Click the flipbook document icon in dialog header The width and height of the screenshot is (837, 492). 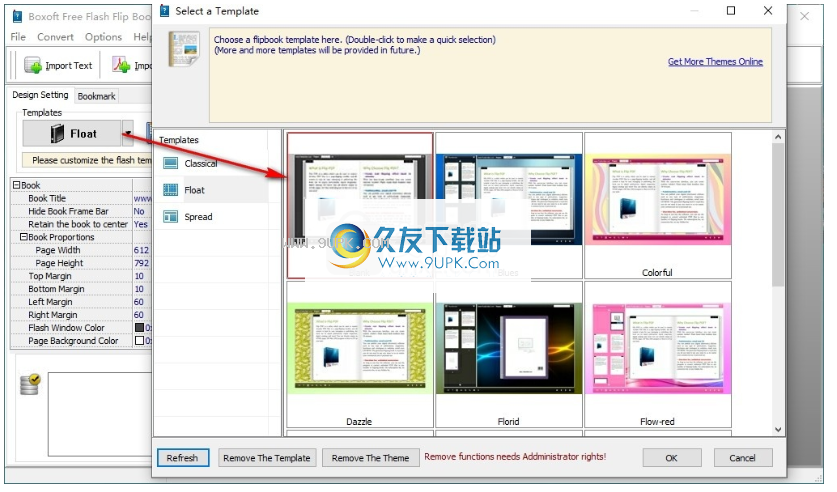click(184, 49)
